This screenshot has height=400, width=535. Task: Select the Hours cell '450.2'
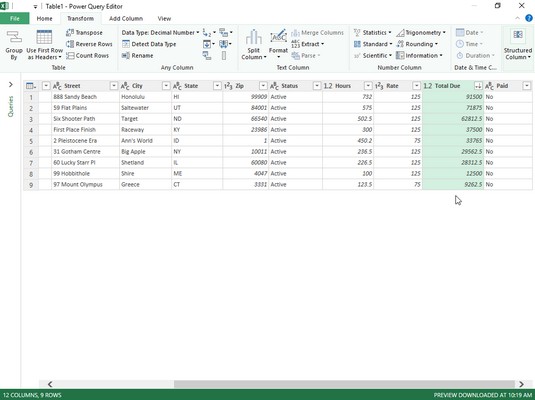348,141
